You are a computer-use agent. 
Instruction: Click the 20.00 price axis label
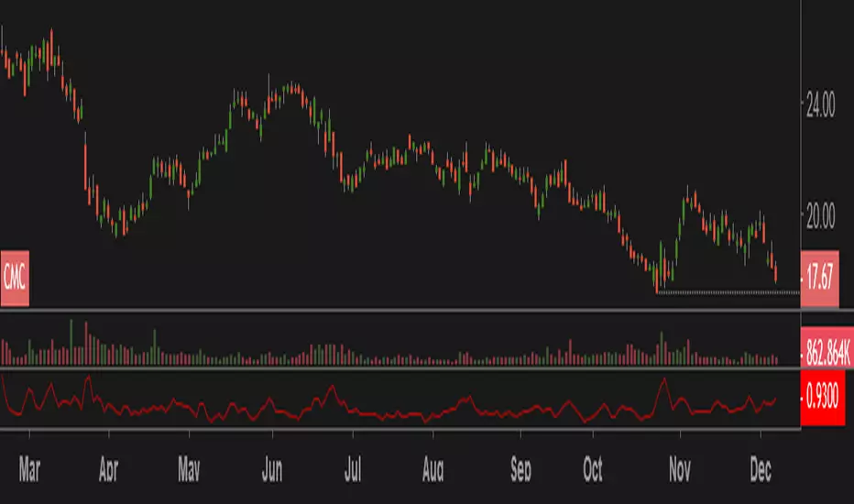(x=820, y=215)
